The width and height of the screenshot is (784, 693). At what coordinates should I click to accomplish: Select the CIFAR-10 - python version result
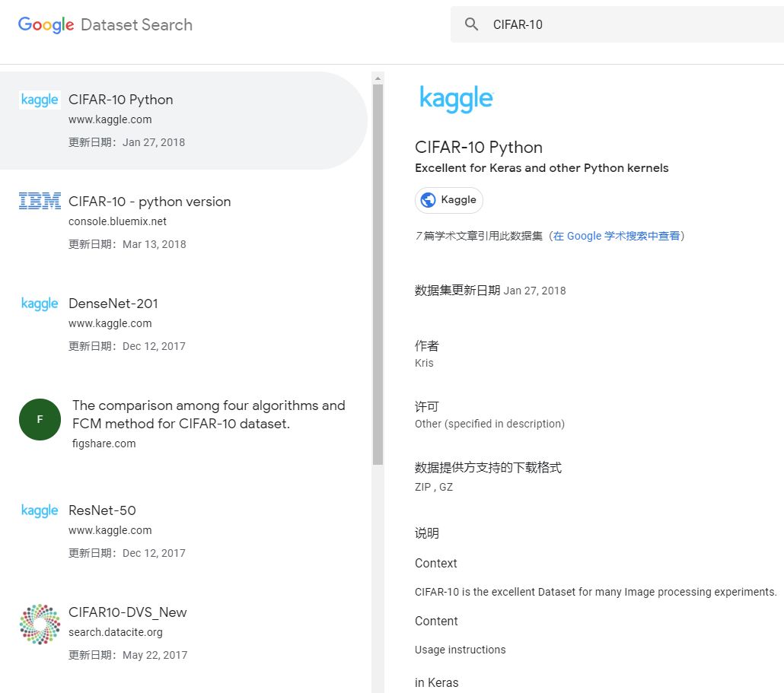coord(149,202)
